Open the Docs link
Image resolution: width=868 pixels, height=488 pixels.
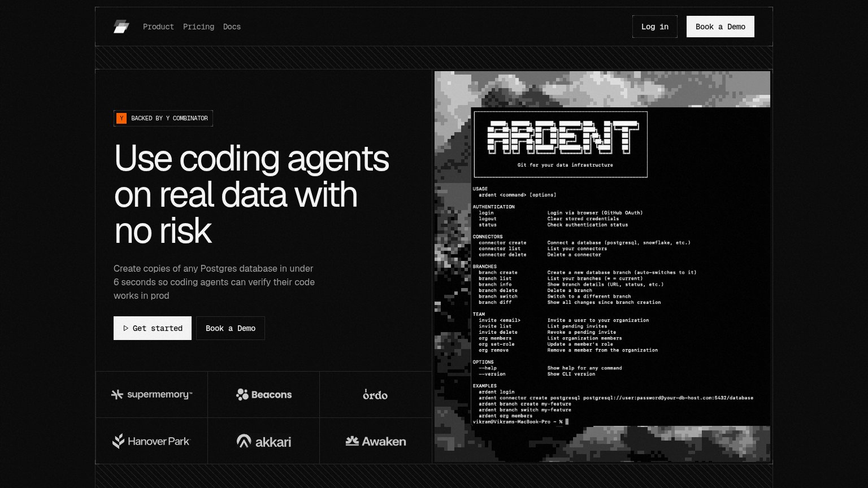click(x=232, y=27)
